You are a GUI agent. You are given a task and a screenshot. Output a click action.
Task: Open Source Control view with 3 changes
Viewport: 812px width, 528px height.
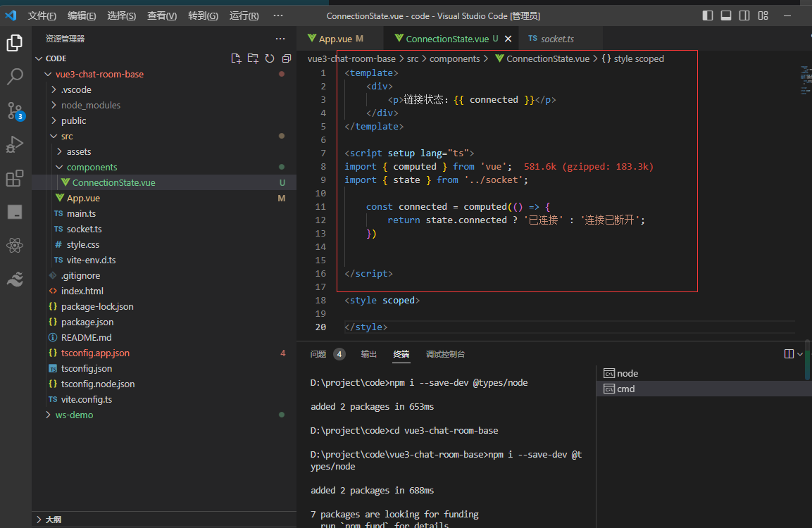(15, 111)
